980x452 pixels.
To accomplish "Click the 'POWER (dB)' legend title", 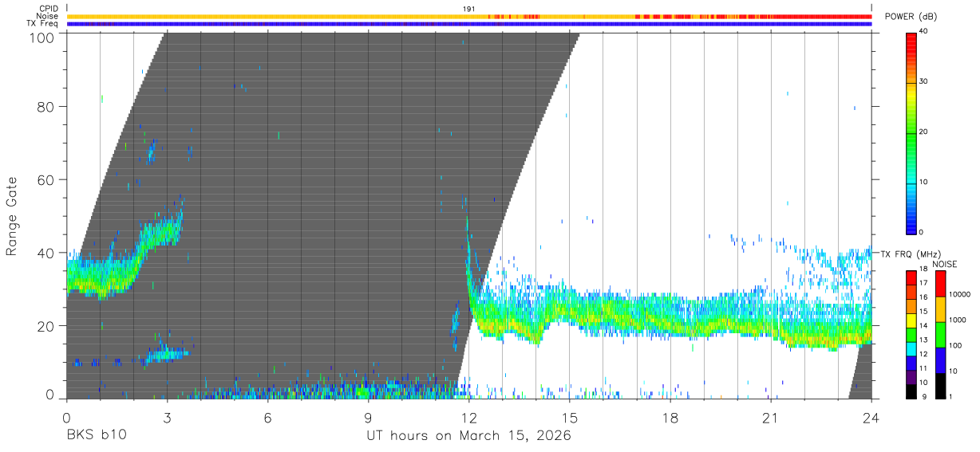I will [911, 16].
